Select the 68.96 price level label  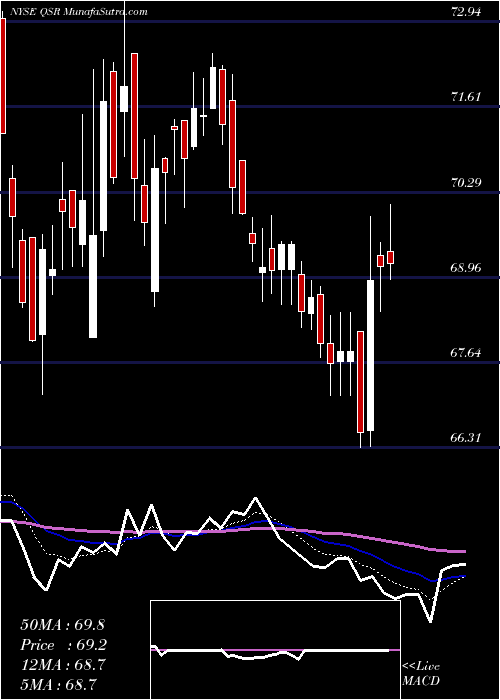pos(467,267)
